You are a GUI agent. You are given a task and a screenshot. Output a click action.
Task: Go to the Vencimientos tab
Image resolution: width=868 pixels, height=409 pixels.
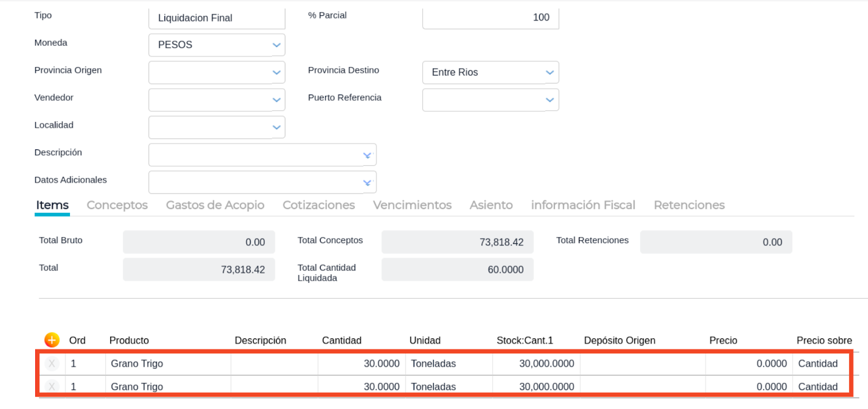pyautogui.click(x=412, y=205)
